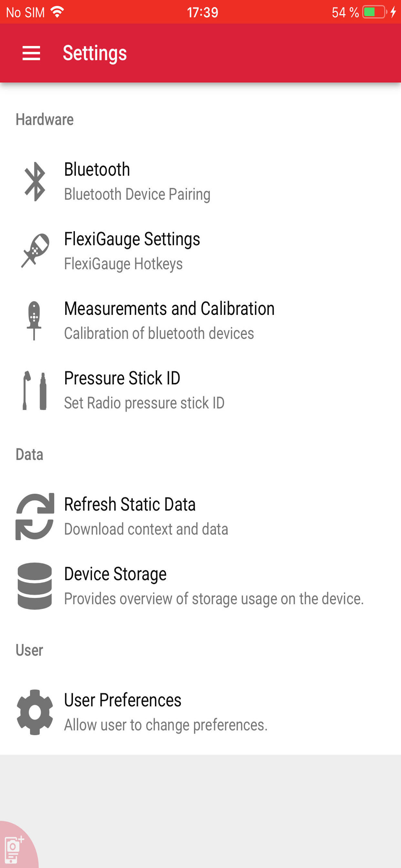Tap the Bluetooth symbol icon
The width and height of the screenshot is (401, 868).
(x=35, y=181)
